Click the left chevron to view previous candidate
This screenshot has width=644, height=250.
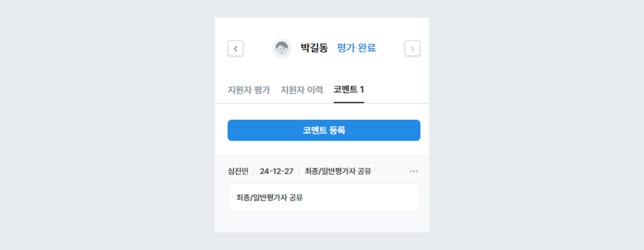235,48
